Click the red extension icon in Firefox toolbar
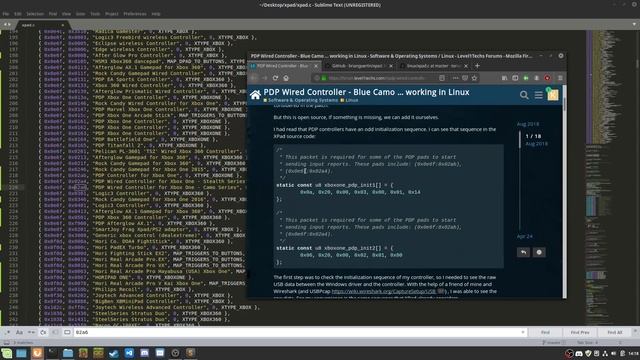The width and height of the screenshot is (640, 360). (x=547, y=78)
